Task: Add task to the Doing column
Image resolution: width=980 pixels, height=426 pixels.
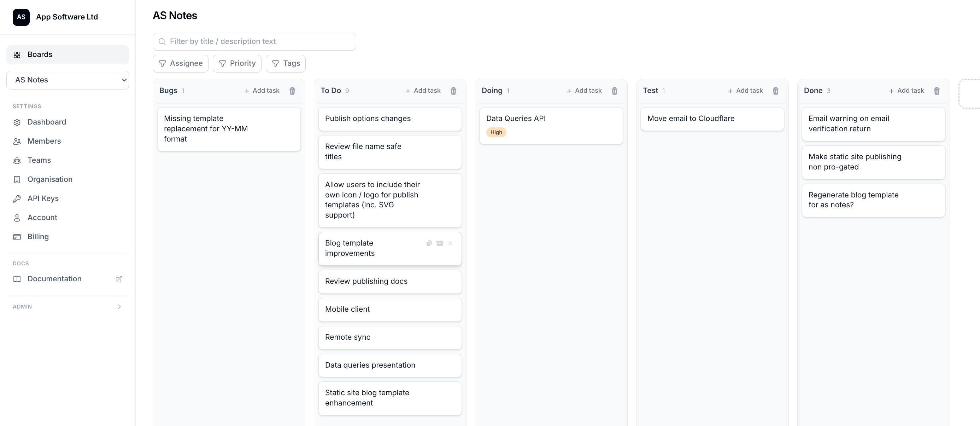Action: coord(584,91)
